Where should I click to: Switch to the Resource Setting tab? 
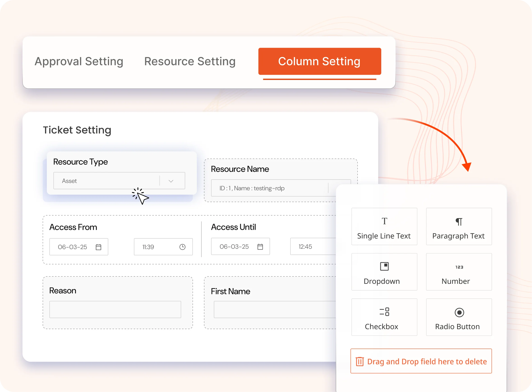click(189, 61)
